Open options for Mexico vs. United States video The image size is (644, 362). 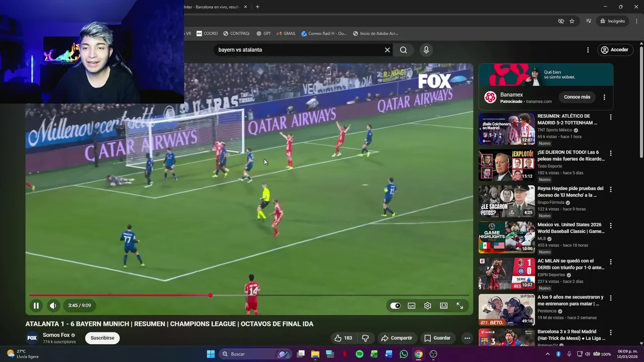(x=611, y=226)
